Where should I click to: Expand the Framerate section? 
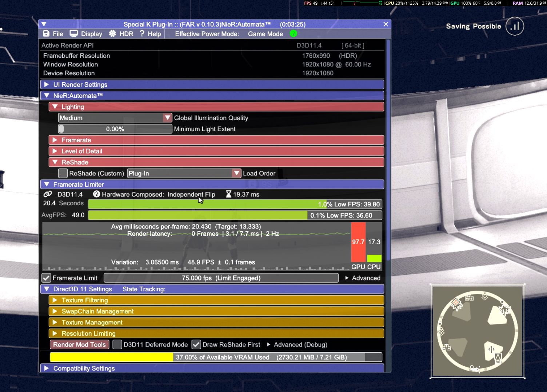[x=216, y=140]
